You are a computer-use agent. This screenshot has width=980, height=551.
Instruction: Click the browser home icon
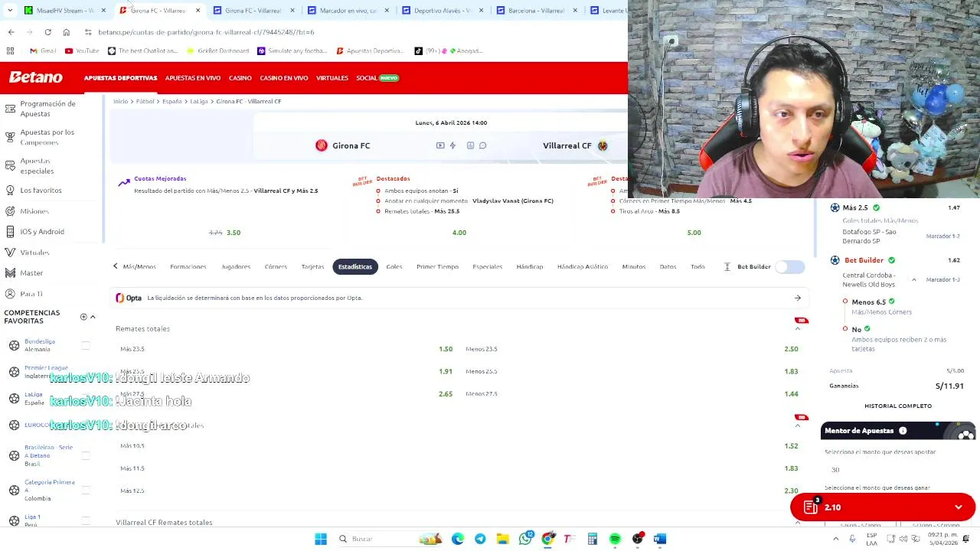(66, 32)
